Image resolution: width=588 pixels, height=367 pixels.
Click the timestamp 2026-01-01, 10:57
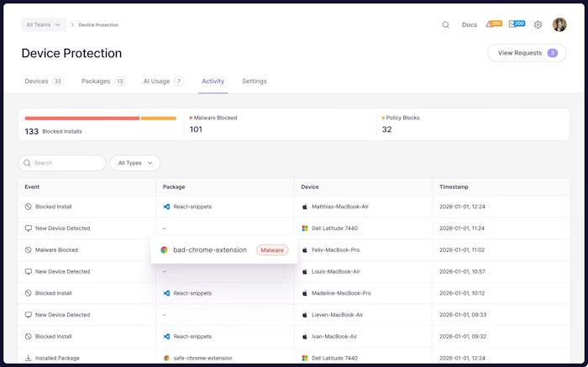click(x=462, y=271)
